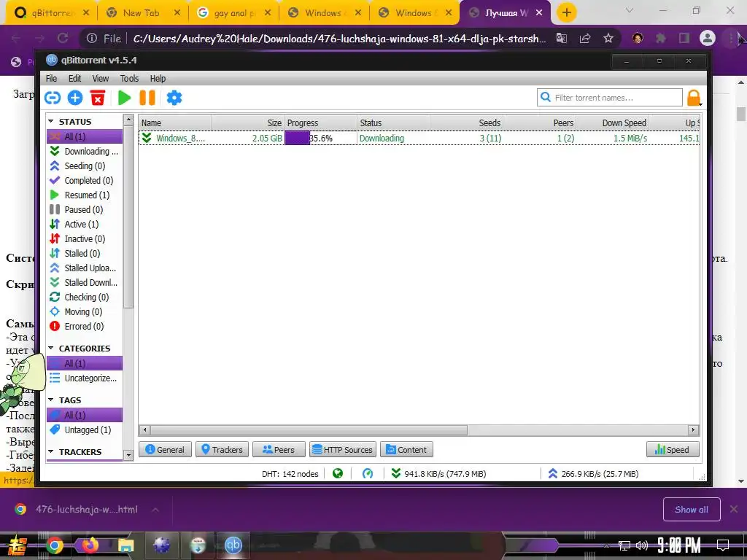Select the All (1) status filter
This screenshot has width=747, height=560.
point(85,136)
